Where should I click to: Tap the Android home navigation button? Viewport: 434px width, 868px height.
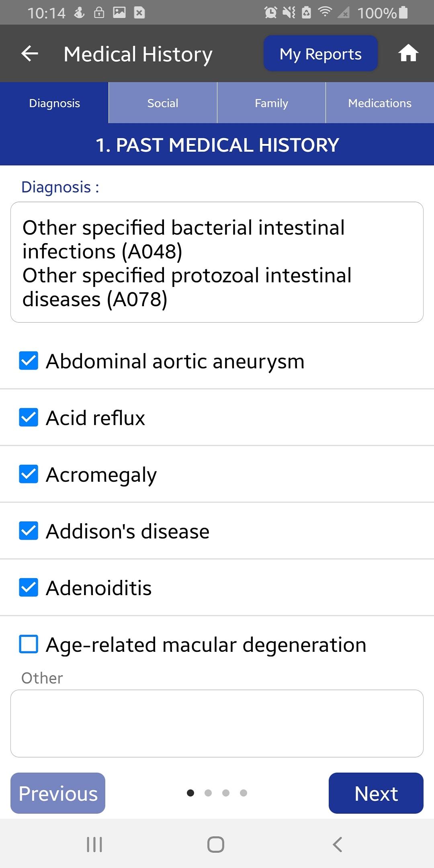click(216, 844)
